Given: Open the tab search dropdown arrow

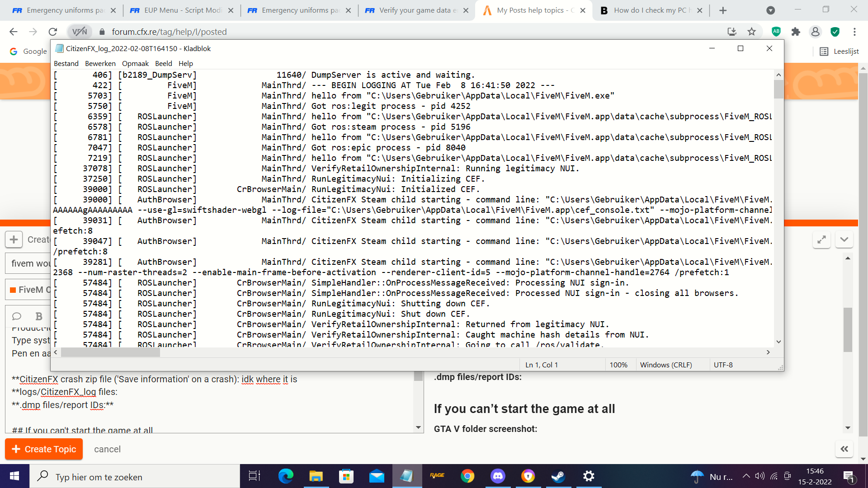Looking at the screenshot, I should tap(771, 10).
